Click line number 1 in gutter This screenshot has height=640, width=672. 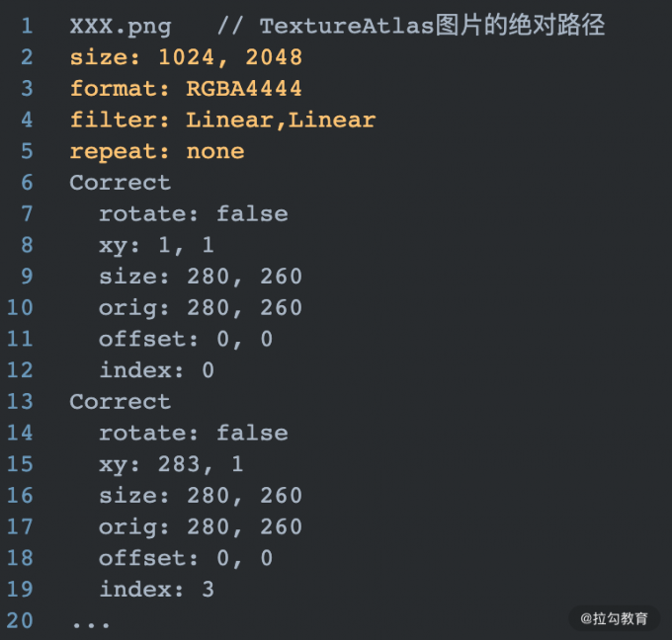coord(27,26)
